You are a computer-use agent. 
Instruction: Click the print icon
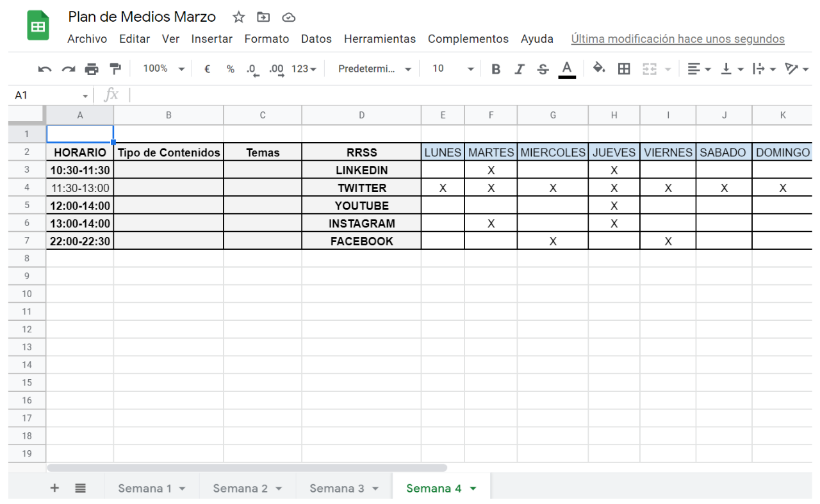pyautogui.click(x=92, y=69)
